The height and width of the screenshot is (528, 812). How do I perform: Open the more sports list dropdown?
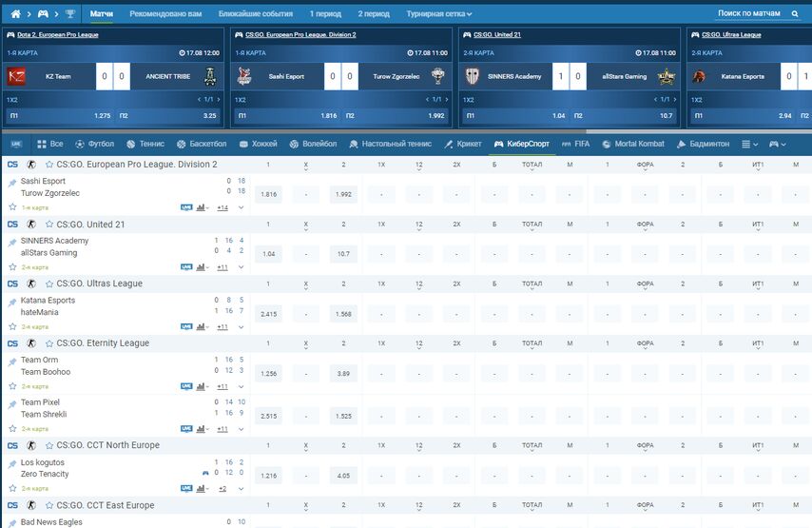(x=749, y=144)
